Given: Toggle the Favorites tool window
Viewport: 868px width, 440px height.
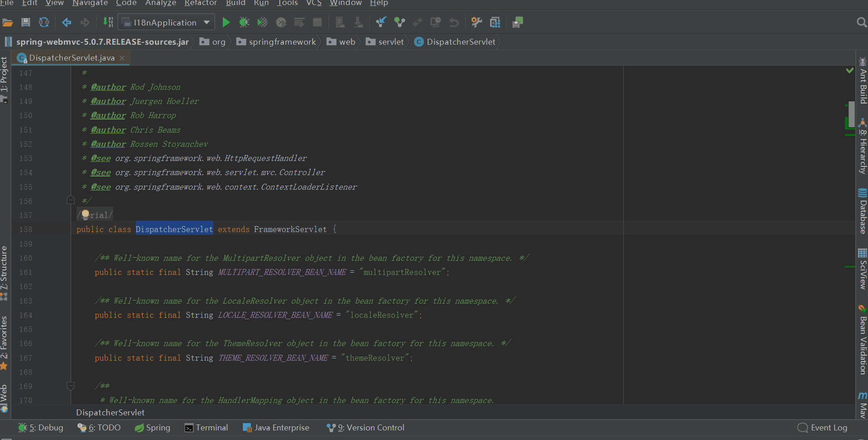Looking at the screenshot, I should tap(4, 342).
